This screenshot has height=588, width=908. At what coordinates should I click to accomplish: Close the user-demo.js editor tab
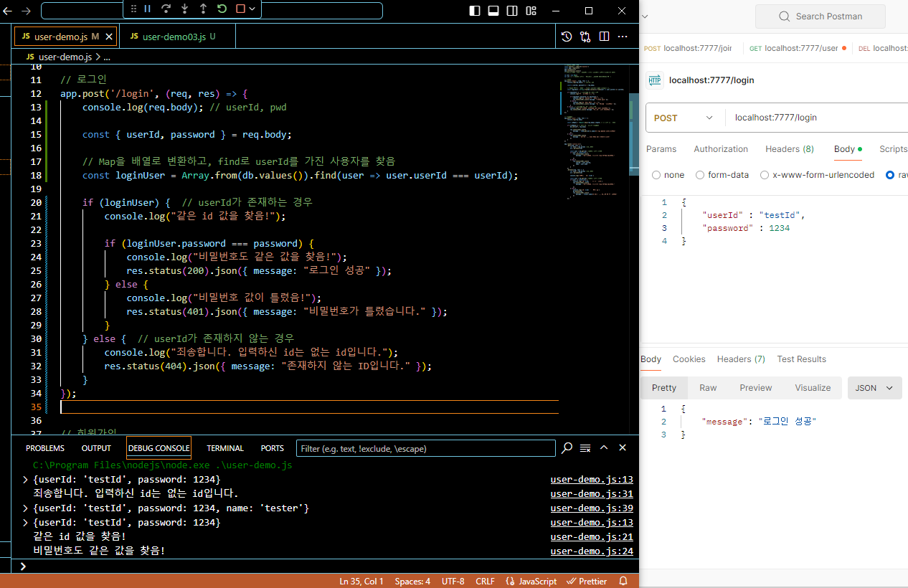click(x=109, y=37)
